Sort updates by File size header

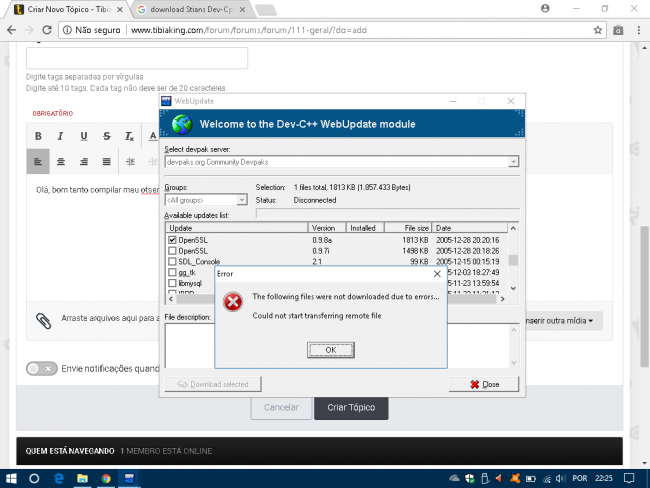coord(408,228)
